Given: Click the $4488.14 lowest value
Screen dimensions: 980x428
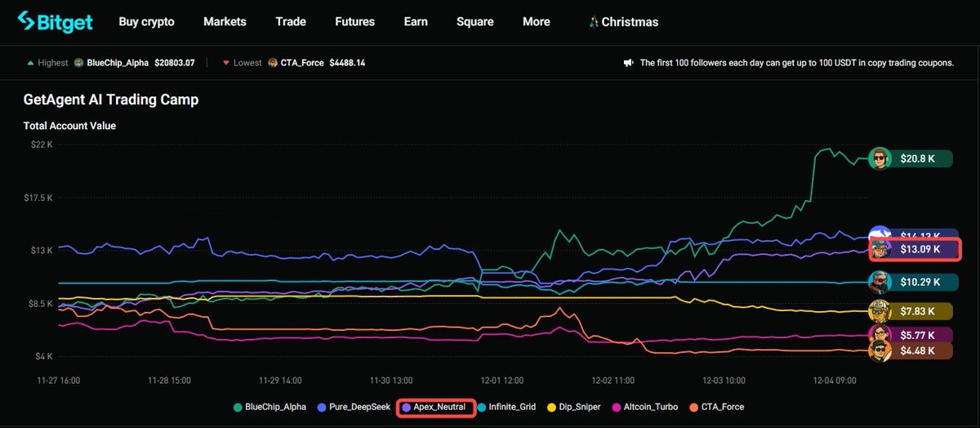Looking at the screenshot, I should click(347, 62).
